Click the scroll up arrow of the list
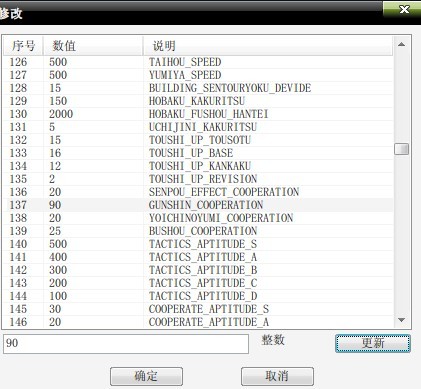 coord(401,45)
